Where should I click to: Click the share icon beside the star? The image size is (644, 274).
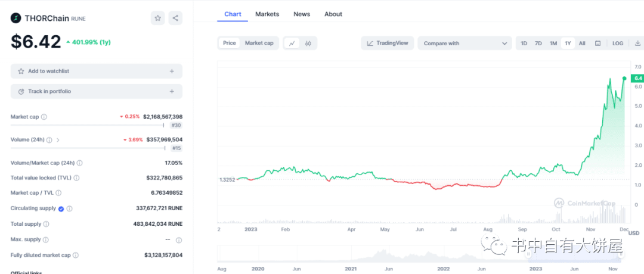click(175, 18)
